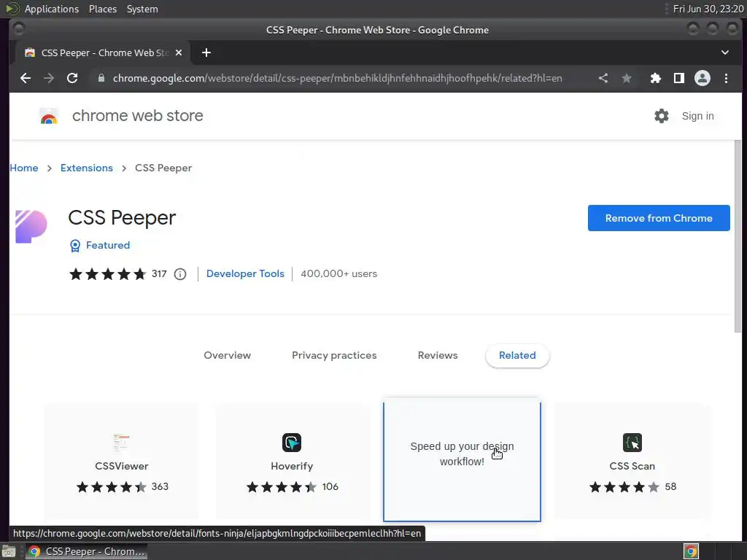Open the Applications menu

coord(52,9)
